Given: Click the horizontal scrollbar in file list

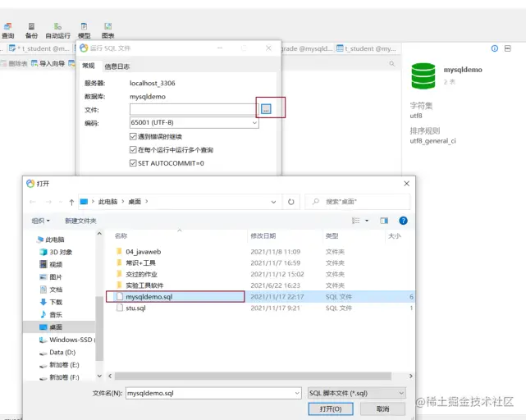Looking at the screenshot, I should (253, 376).
